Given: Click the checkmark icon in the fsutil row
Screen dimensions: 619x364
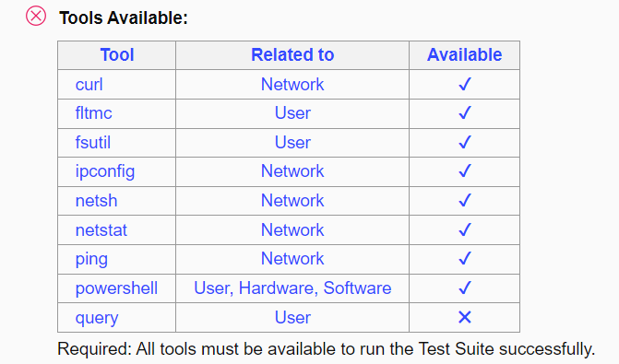Looking at the screenshot, I should 465,142.
